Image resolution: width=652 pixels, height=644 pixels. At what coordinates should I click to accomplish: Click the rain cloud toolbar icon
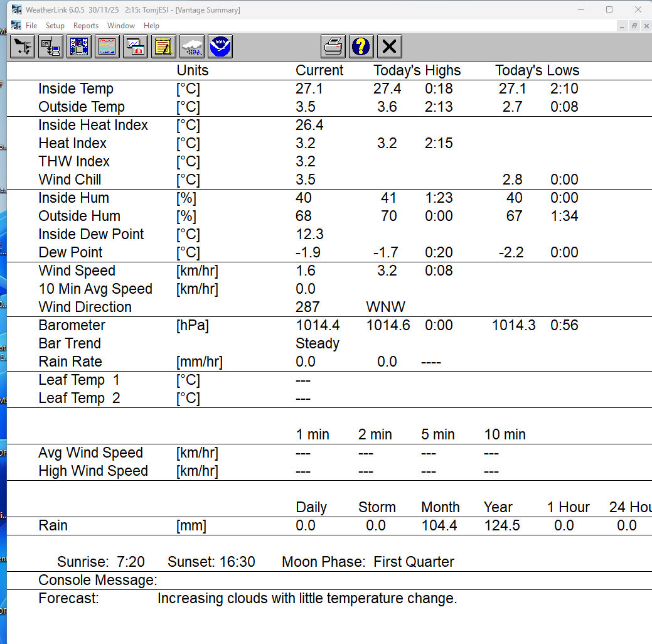coord(192,46)
